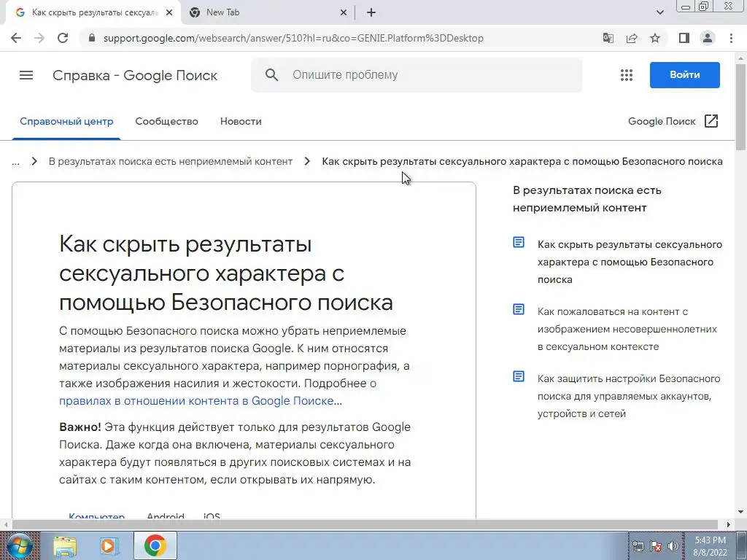Image resolution: width=747 pixels, height=560 pixels.
Task: Switch to the New Tab tab
Action: click(268, 12)
